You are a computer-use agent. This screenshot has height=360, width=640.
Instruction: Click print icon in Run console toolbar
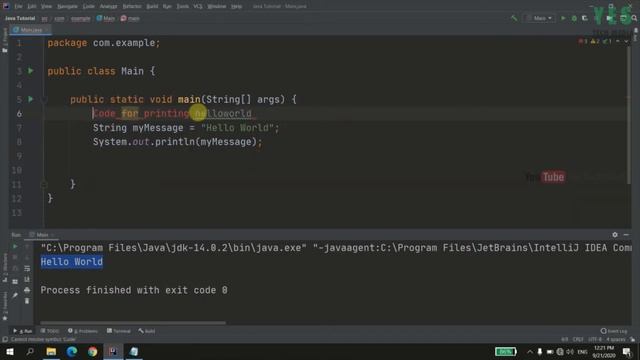[27, 290]
